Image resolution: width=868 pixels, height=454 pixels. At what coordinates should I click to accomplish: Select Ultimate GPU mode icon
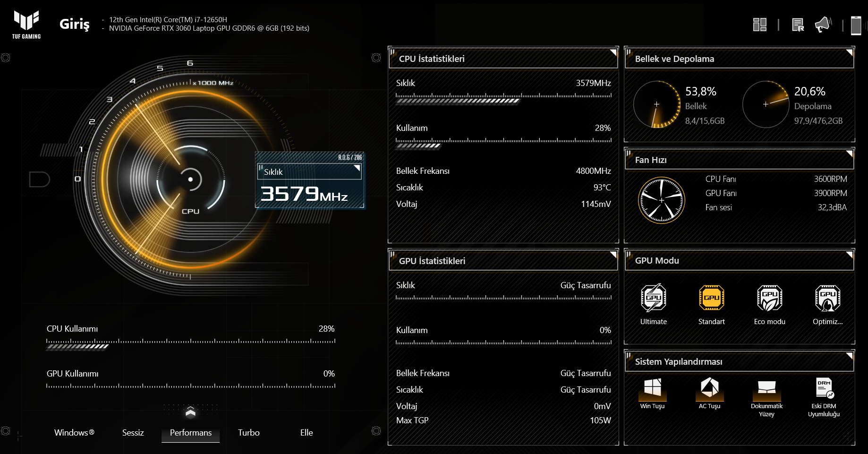pos(654,298)
